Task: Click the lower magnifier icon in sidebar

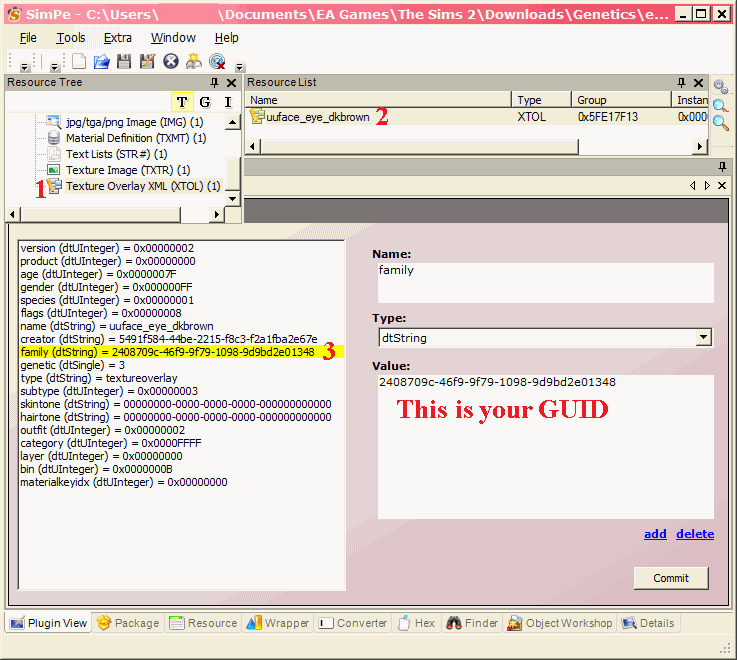Action: [721, 123]
